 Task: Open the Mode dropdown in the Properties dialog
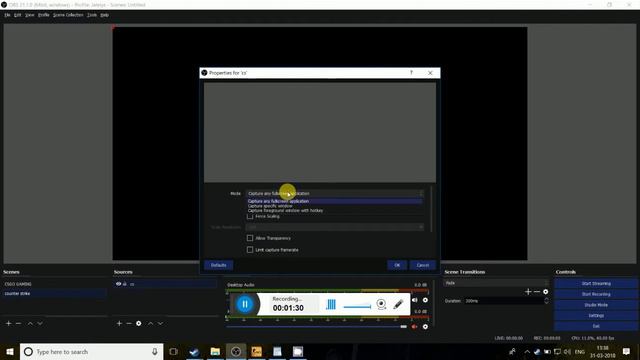335,193
